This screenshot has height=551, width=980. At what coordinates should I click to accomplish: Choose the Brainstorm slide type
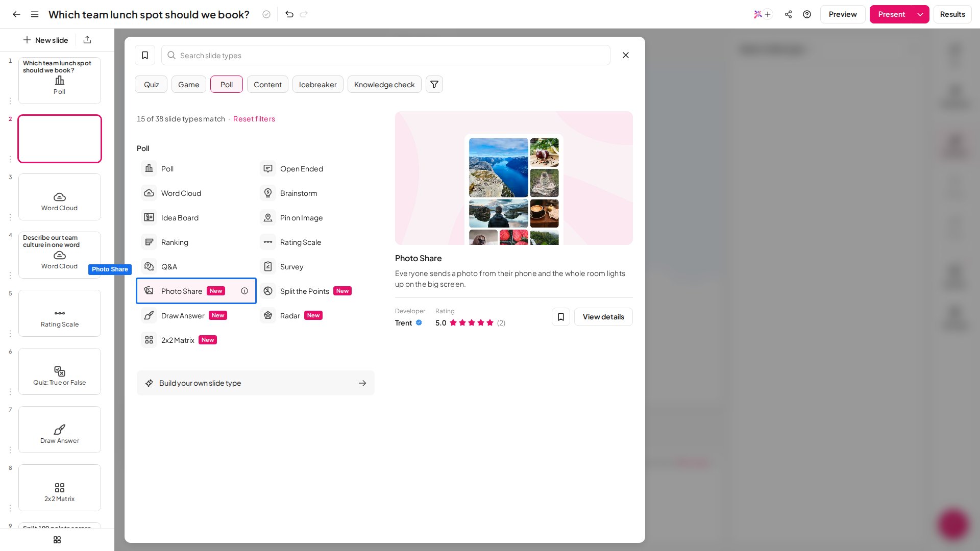(315, 193)
